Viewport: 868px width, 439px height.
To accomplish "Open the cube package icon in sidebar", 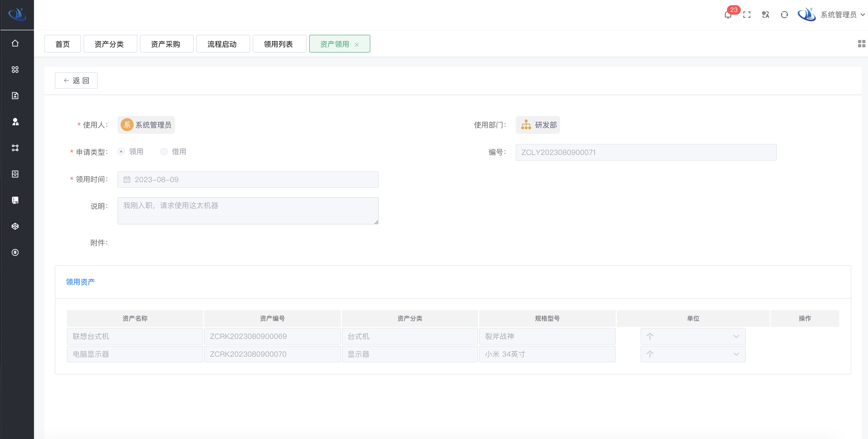I will (x=15, y=226).
